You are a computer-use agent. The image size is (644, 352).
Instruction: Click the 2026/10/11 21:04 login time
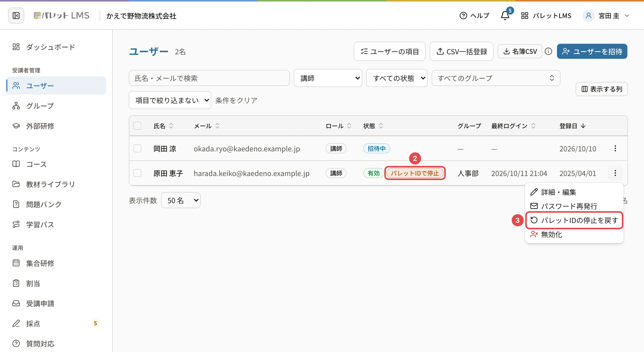[519, 173]
